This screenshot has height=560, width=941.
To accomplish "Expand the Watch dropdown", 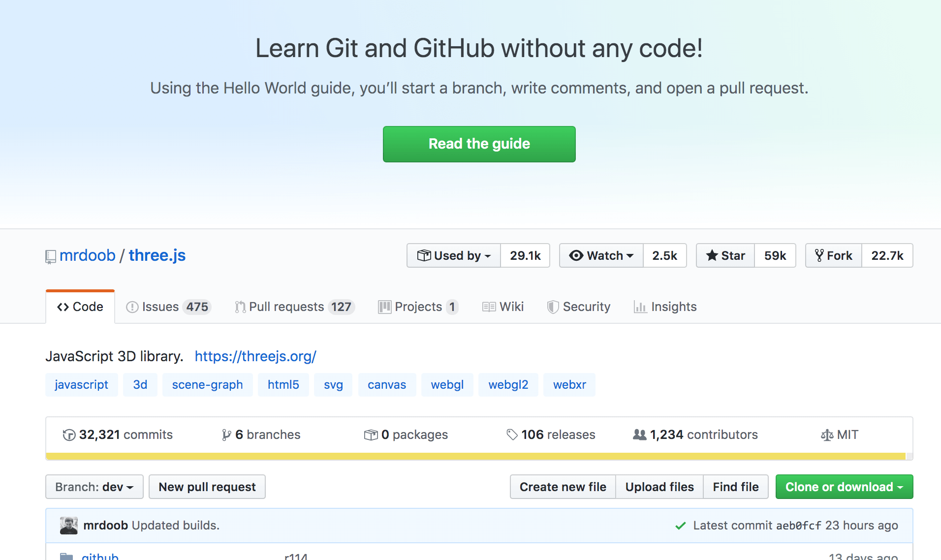I will (601, 255).
